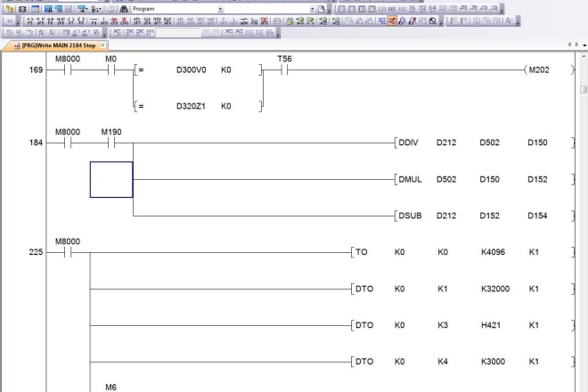Viewport: 588px width, 392px height.
Task: Insert an open branch contact (sF5)
Action: (x=40, y=21)
